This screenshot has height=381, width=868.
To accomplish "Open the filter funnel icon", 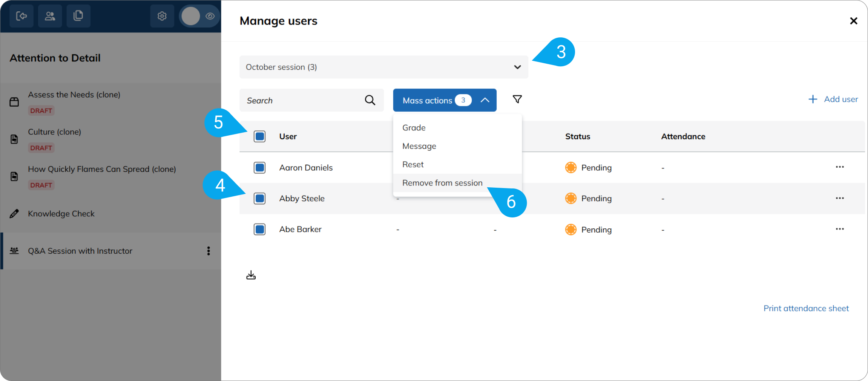I will [x=517, y=99].
